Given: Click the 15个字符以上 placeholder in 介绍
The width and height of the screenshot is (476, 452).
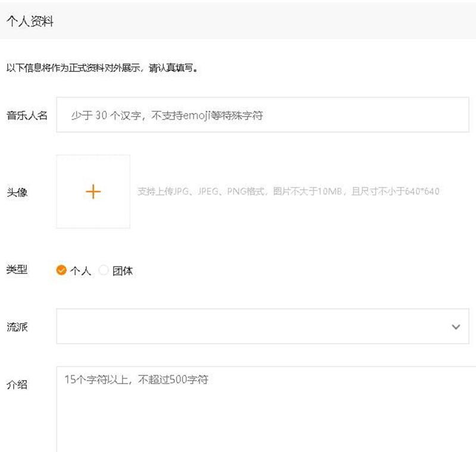Looking at the screenshot, I should click(136, 379).
